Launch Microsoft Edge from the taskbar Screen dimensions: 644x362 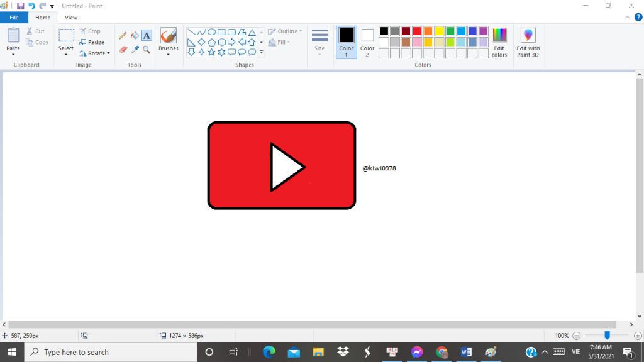(x=269, y=352)
